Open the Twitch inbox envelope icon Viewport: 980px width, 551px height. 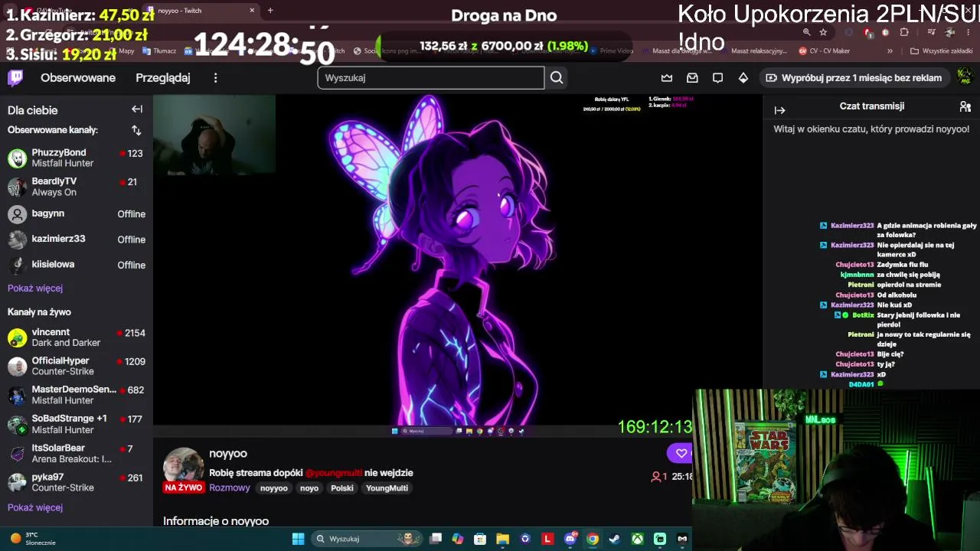692,78
